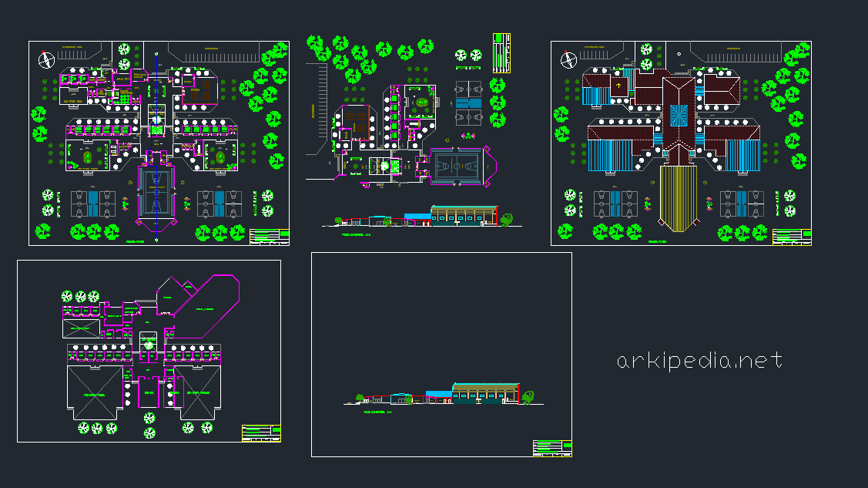The image size is (868, 488).
Task: Select the north arrow compass on the first floor plan
Action: click(x=45, y=58)
